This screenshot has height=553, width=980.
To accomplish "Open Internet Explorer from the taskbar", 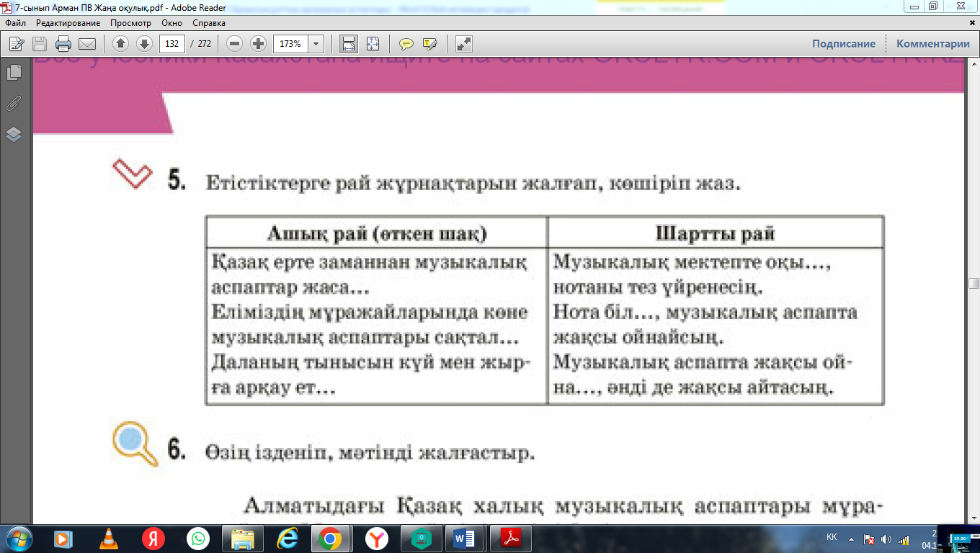I will click(x=287, y=539).
